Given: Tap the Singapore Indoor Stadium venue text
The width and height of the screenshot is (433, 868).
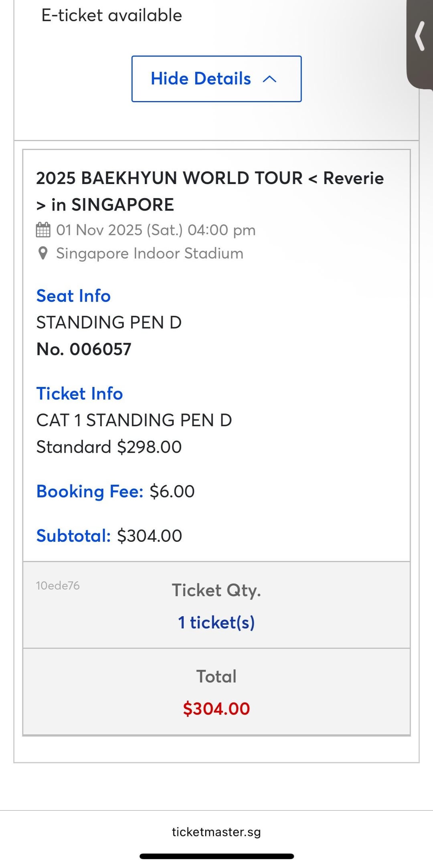Looking at the screenshot, I should click(150, 253).
